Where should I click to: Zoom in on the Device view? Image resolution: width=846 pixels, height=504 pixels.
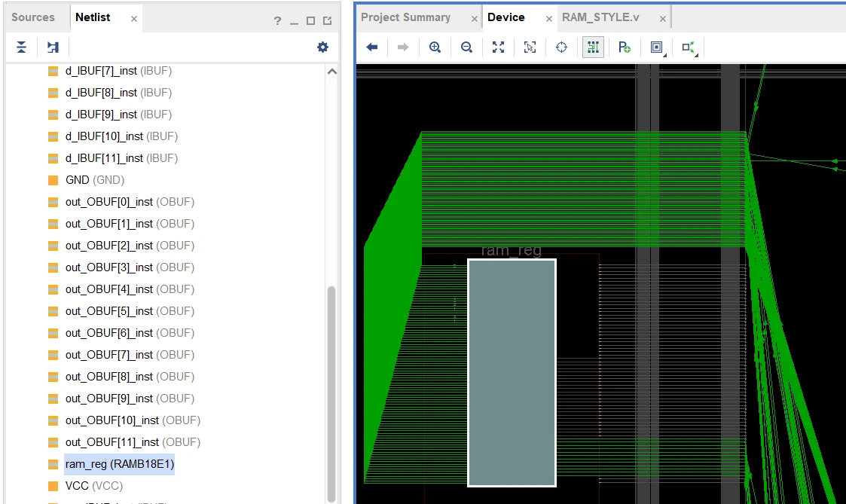[435, 47]
